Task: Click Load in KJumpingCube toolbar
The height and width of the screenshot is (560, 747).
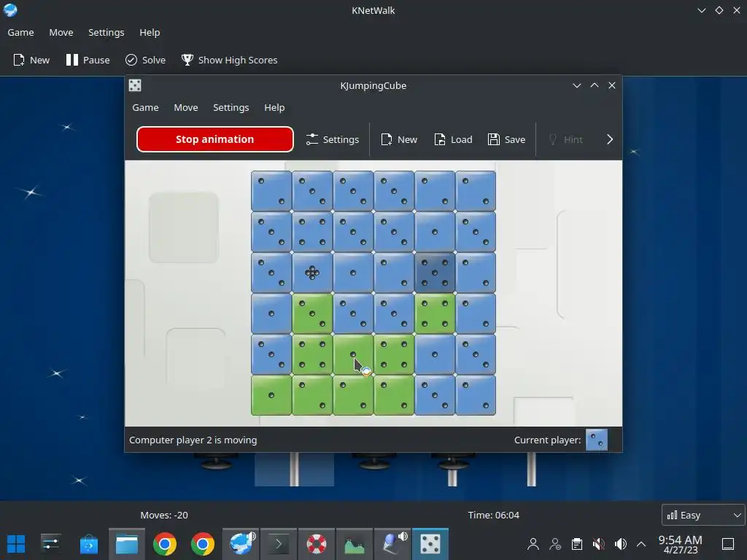Action: click(x=454, y=139)
